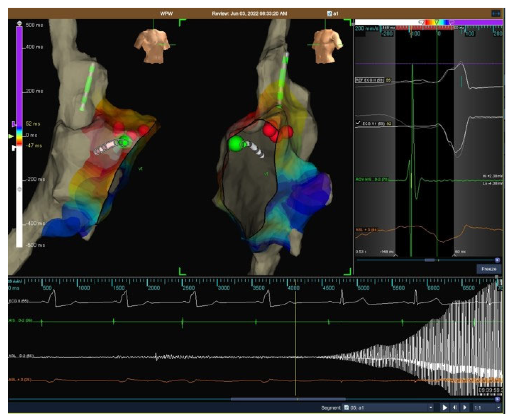Toggle the ECG V1 channel checkbox
The height and width of the screenshot is (420, 512).
(x=358, y=123)
